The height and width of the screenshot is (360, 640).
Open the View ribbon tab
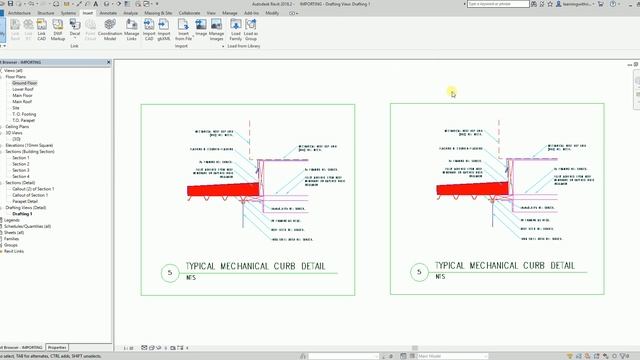(x=211, y=13)
